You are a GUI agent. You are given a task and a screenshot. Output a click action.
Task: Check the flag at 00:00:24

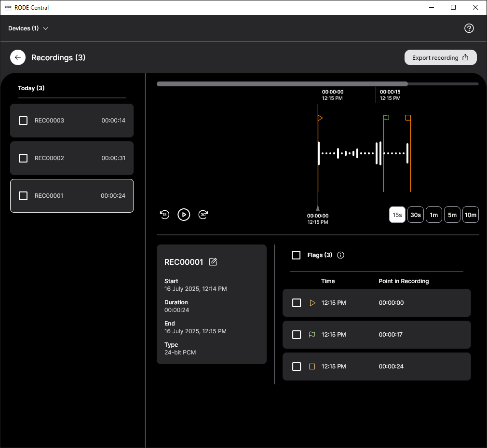coord(297,367)
